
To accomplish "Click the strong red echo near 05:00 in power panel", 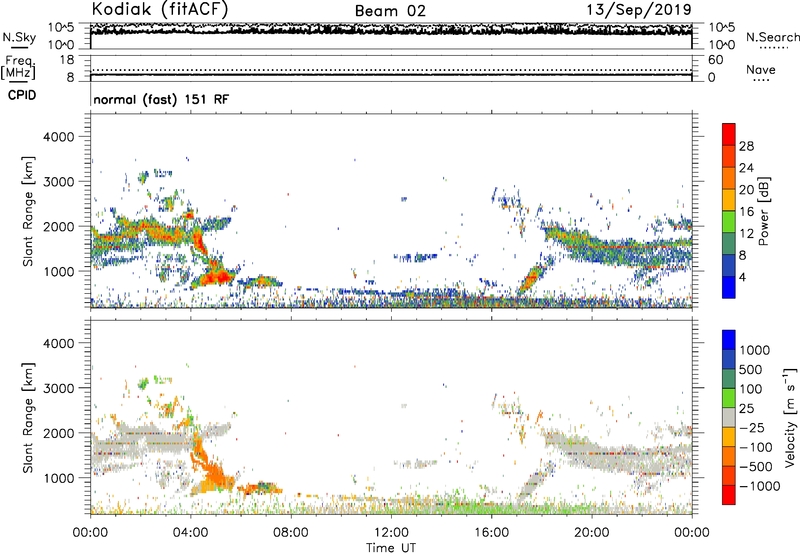I will tap(215, 276).
